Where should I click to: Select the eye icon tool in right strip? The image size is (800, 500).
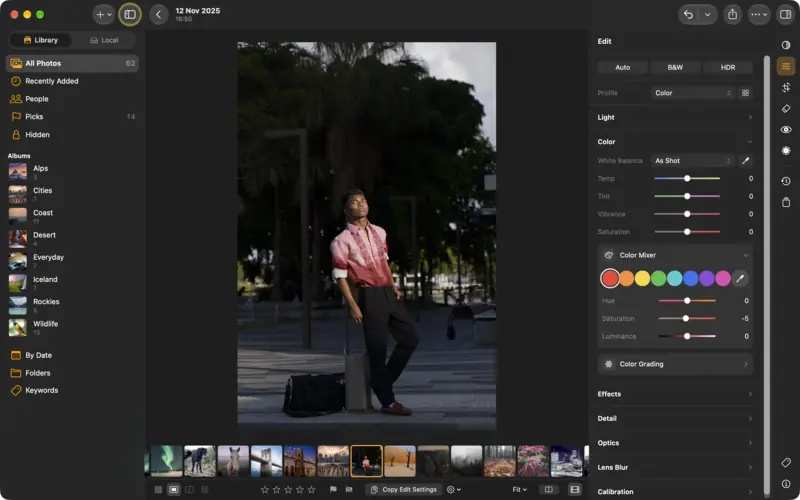click(786, 130)
